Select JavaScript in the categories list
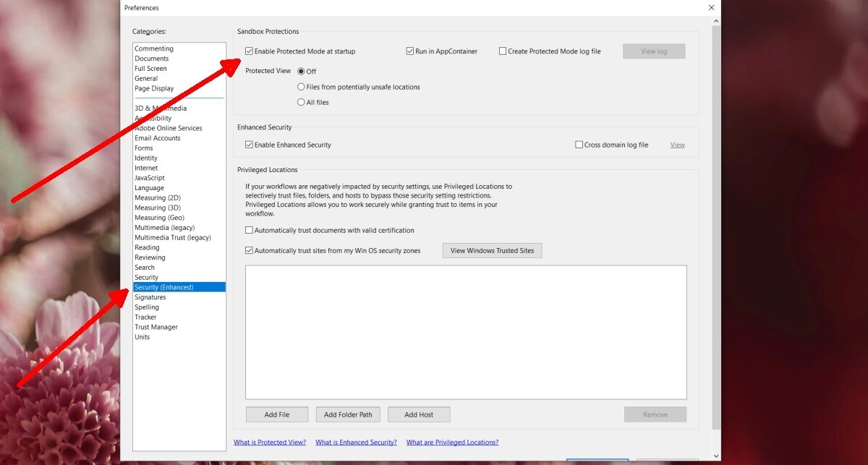The width and height of the screenshot is (868, 465). (x=150, y=178)
